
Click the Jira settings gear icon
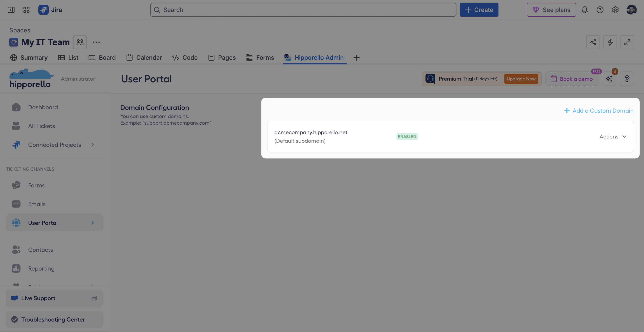[615, 10]
